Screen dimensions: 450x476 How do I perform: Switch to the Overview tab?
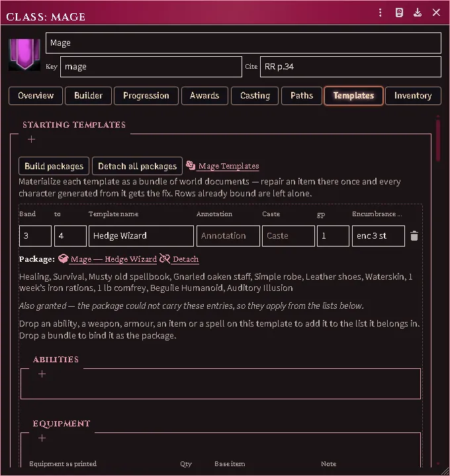[36, 96]
